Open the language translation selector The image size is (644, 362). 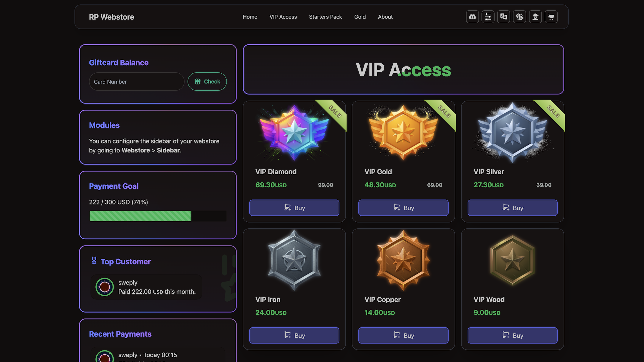(x=504, y=17)
